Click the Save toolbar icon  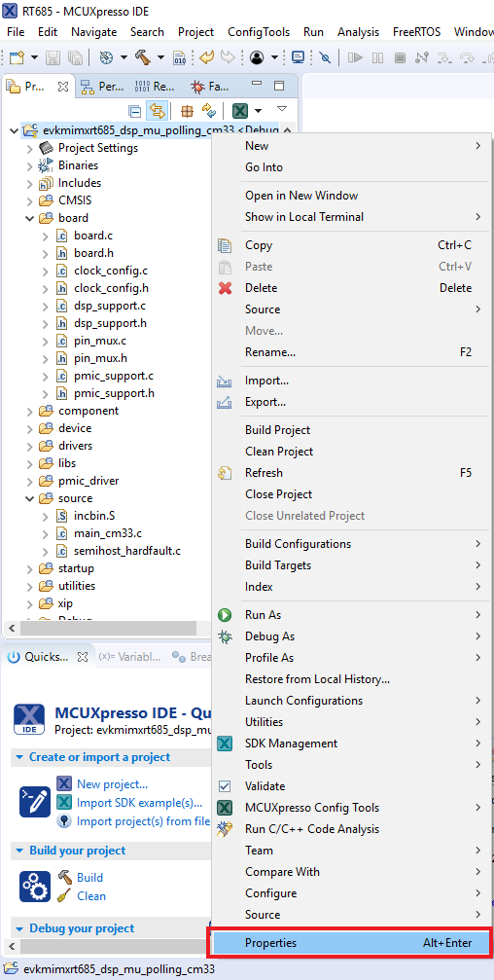[53, 57]
